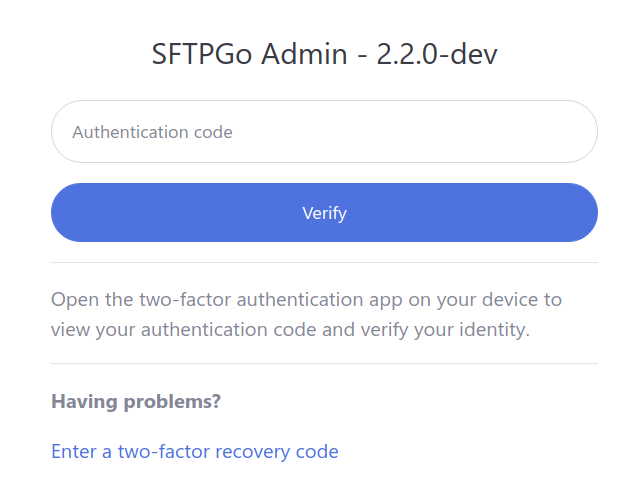Click the 2.2.0-dev version text
Screen dimensions: 631x494
pos(437,54)
